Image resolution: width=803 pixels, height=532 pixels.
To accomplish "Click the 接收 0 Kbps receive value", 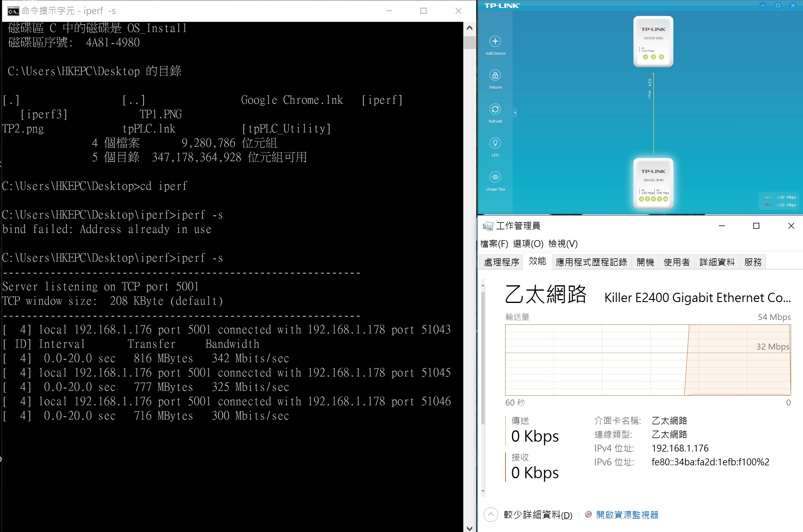I will coord(535,472).
